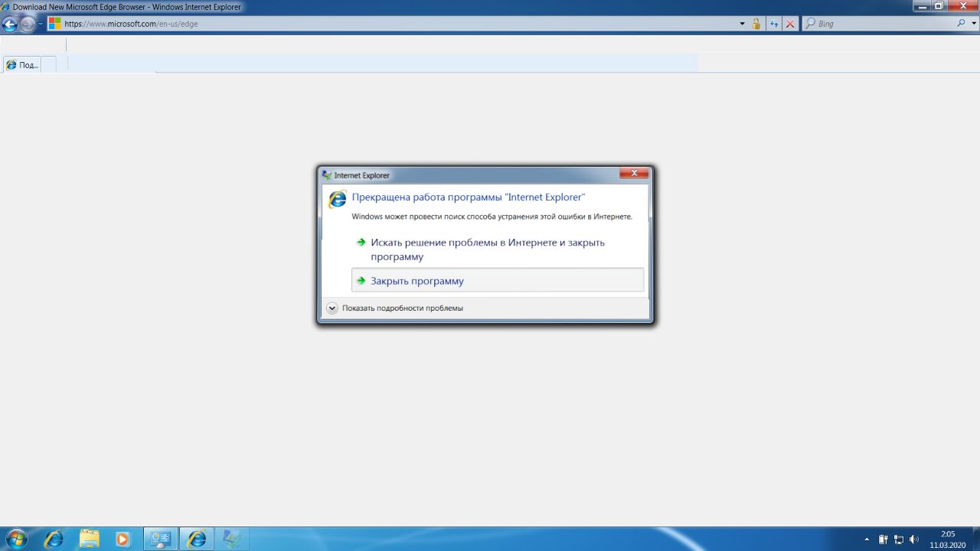Click the Control Panel taskbar icon
Screen dimensions: 980x551
[x=161, y=539]
